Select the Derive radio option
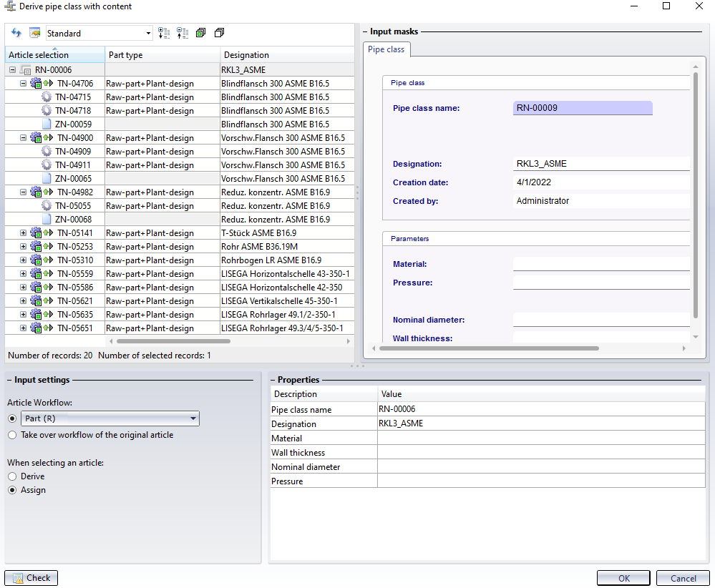Image resolution: width=715 pixels, height=588 pixels. (11, 476)
